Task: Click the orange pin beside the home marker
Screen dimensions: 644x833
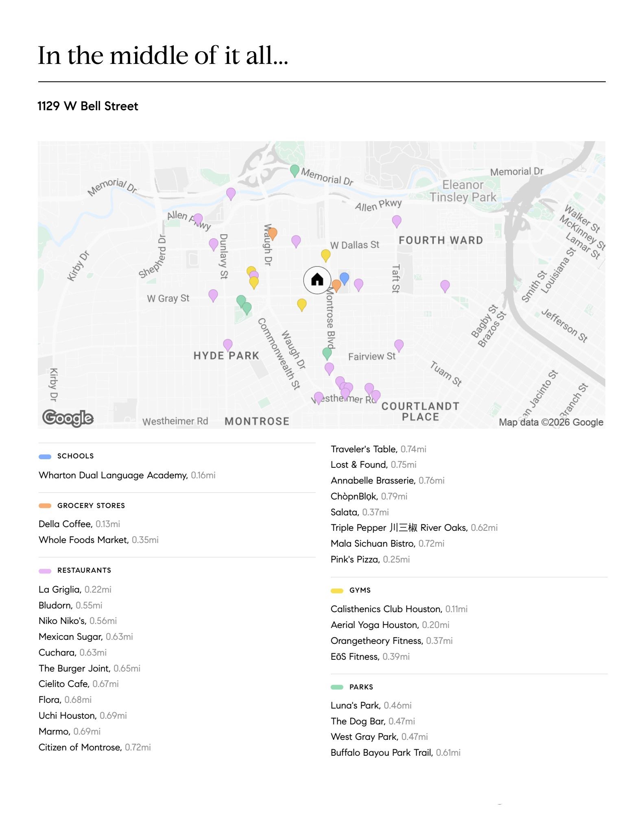Action: click(x=336, y=286)
